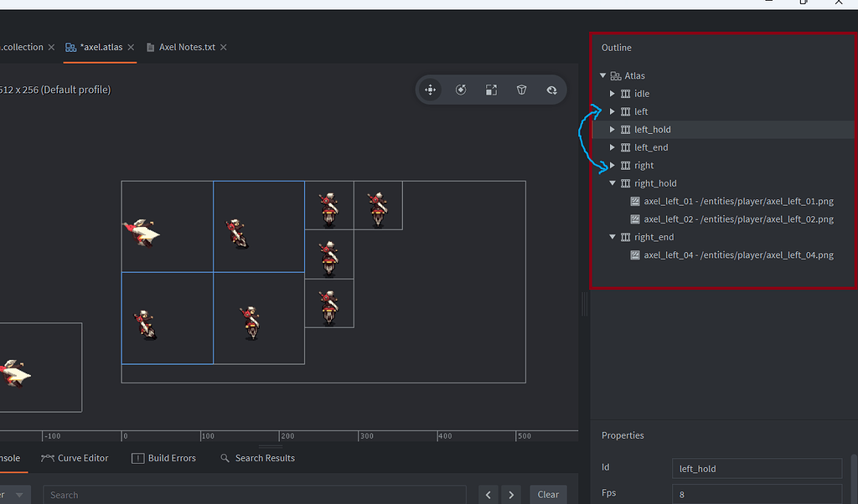
Task: Select the left_hold animation node
Action: pyautogui.click(x=653, y=129)
